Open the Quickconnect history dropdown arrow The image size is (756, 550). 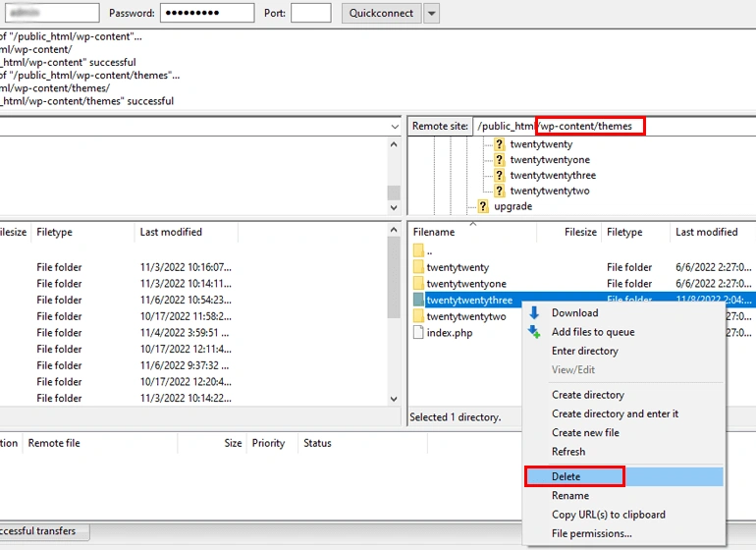[x=432, y=13]
